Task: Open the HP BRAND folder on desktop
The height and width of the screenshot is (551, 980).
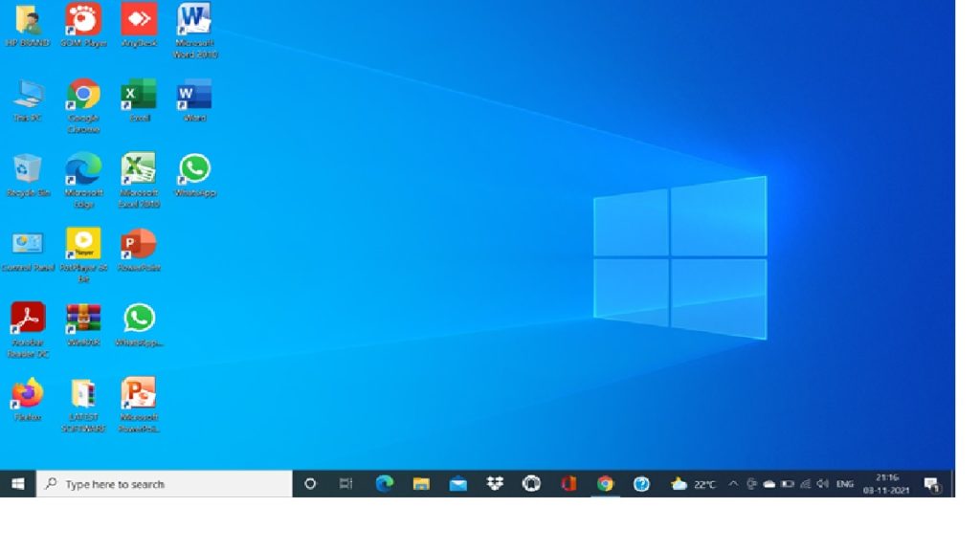Action: coord(28,25)
